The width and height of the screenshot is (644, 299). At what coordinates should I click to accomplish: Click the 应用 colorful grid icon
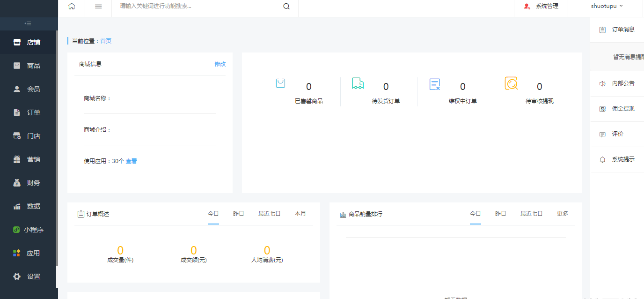(x=17, y=253)
